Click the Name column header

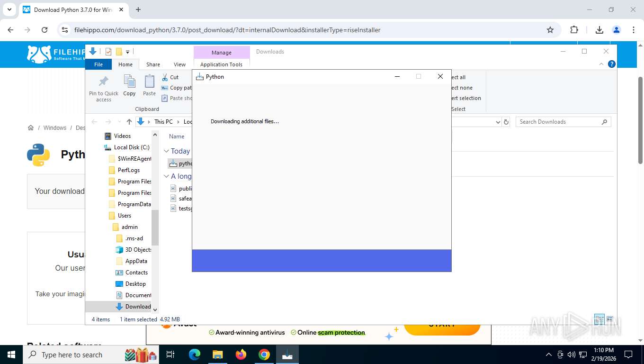click(x=177, y=136)
